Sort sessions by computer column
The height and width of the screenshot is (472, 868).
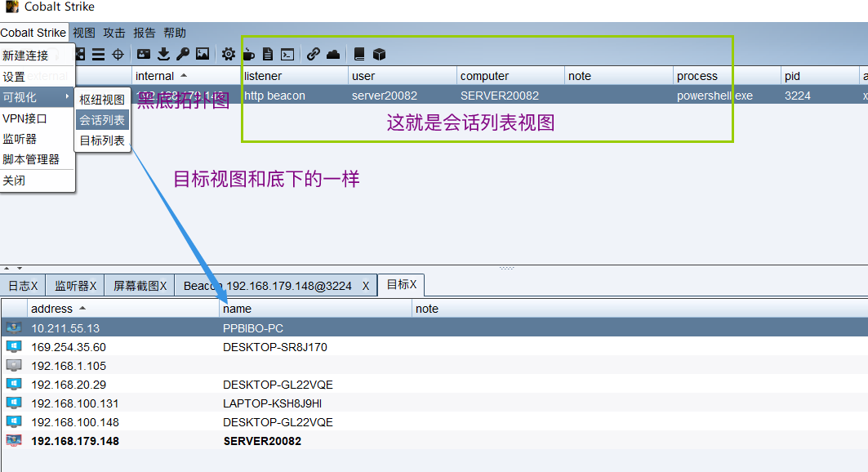[x=510, y=76]
